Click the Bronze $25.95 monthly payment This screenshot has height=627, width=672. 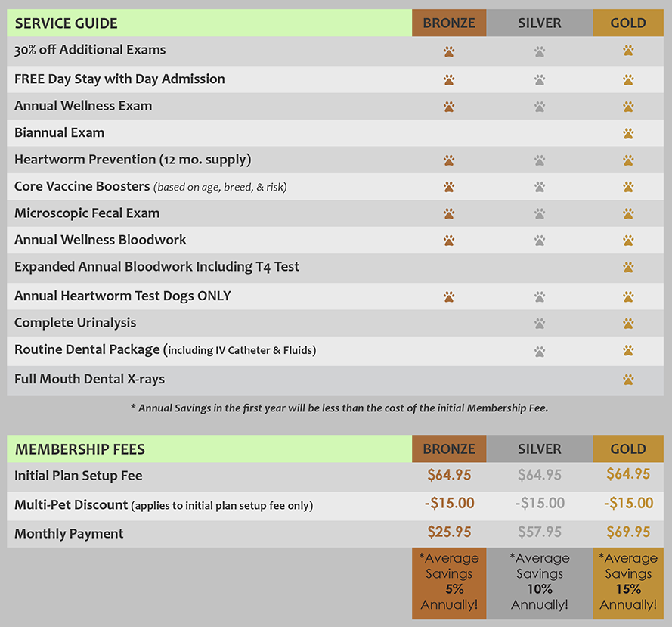(449, 532)
